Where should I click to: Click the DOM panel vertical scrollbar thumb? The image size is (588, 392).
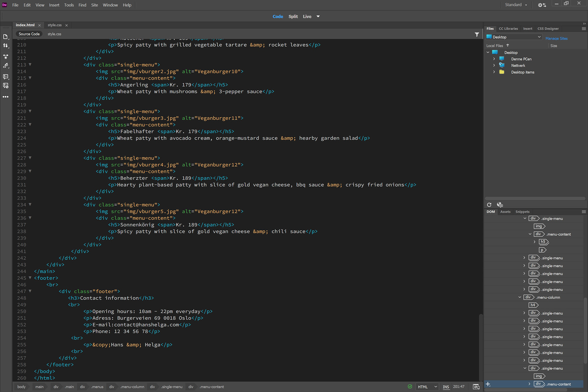(x=586, y=331)
